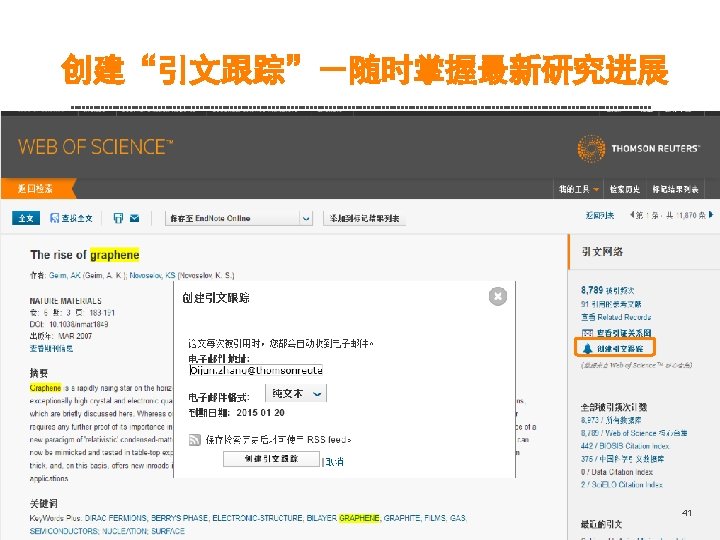Click the bell 创建引文跟踪 sidebar link
This screenshot has height=540, width=720.
(x=614, y=349)
